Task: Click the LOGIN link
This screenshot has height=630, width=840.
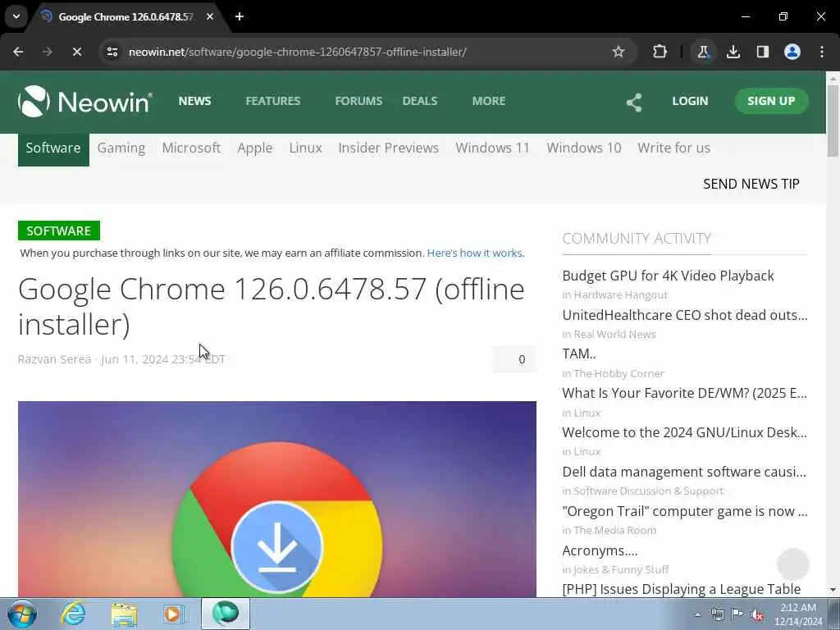Action: point(690,101)
